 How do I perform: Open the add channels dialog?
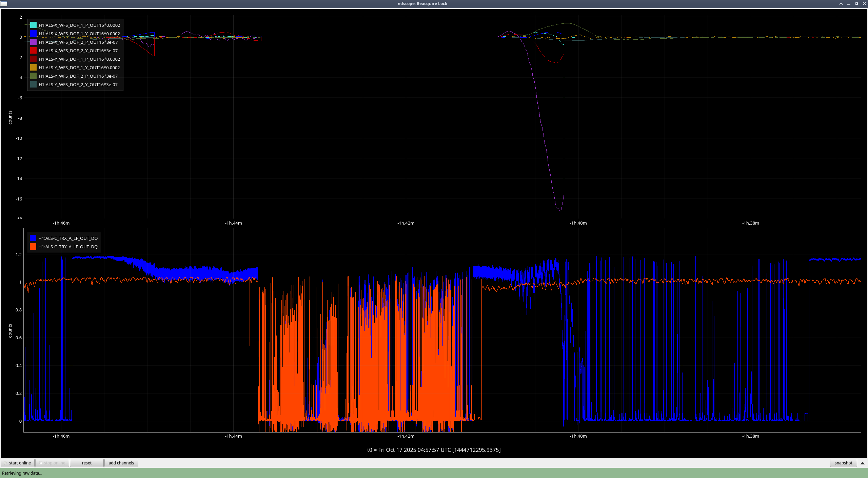(x=121, y=463)
